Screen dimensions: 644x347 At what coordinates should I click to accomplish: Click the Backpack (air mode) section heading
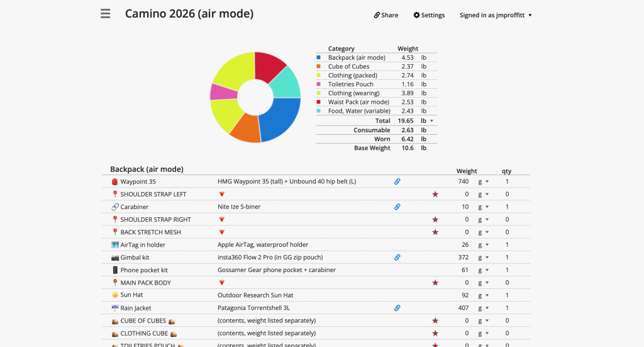click(x=147, y=169)
